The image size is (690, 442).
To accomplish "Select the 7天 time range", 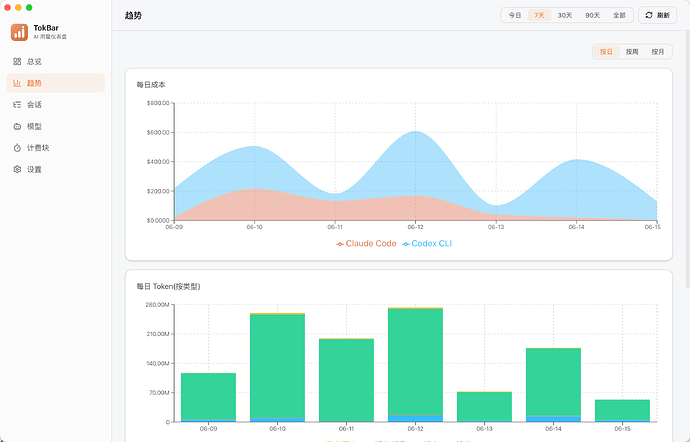I will pyautogui.click(x=540, y=15).
